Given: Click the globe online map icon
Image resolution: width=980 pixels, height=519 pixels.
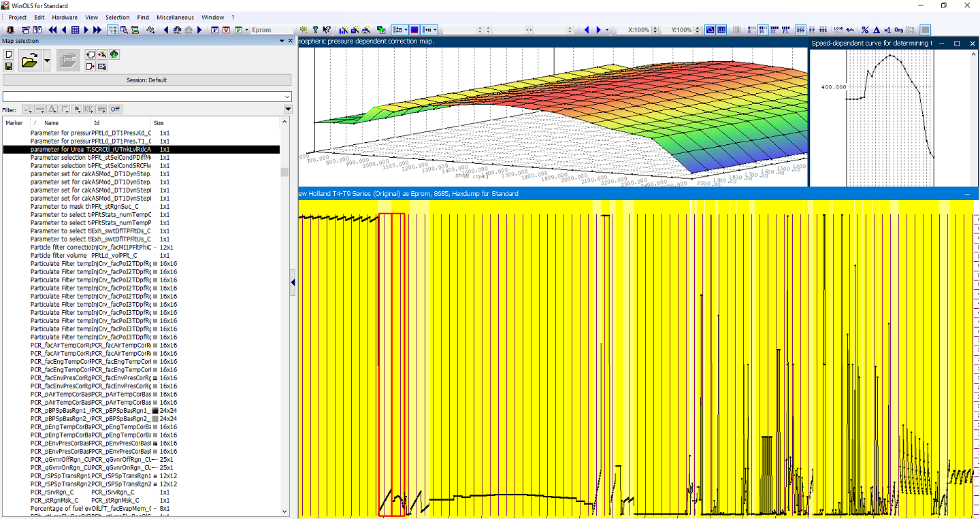Looking at the screenshot, I should 114,54.
